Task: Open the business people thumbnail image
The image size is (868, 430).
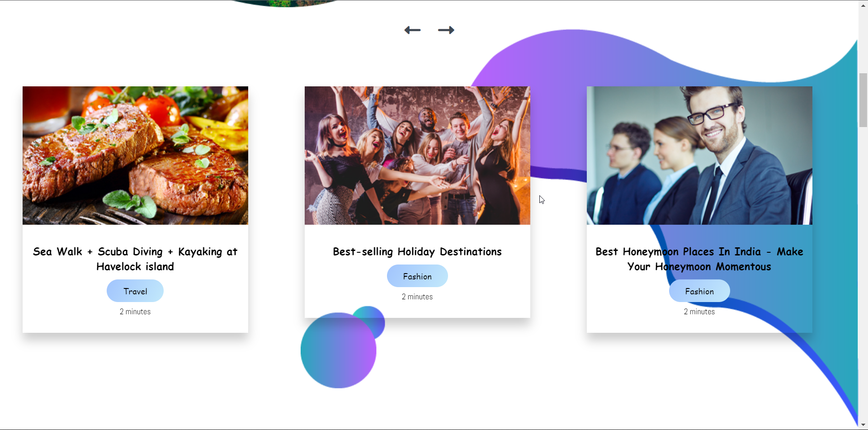Action: coord(699,156)
